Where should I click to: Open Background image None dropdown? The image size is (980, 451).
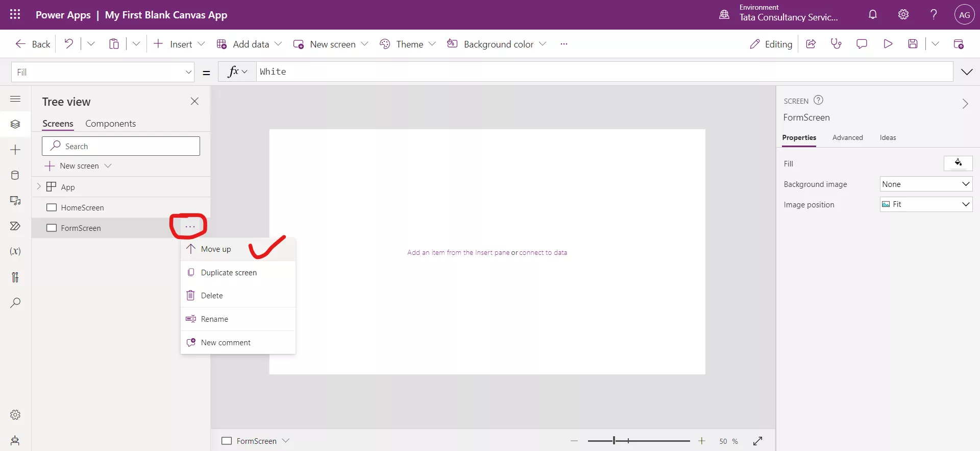click(x=926, y=184)
